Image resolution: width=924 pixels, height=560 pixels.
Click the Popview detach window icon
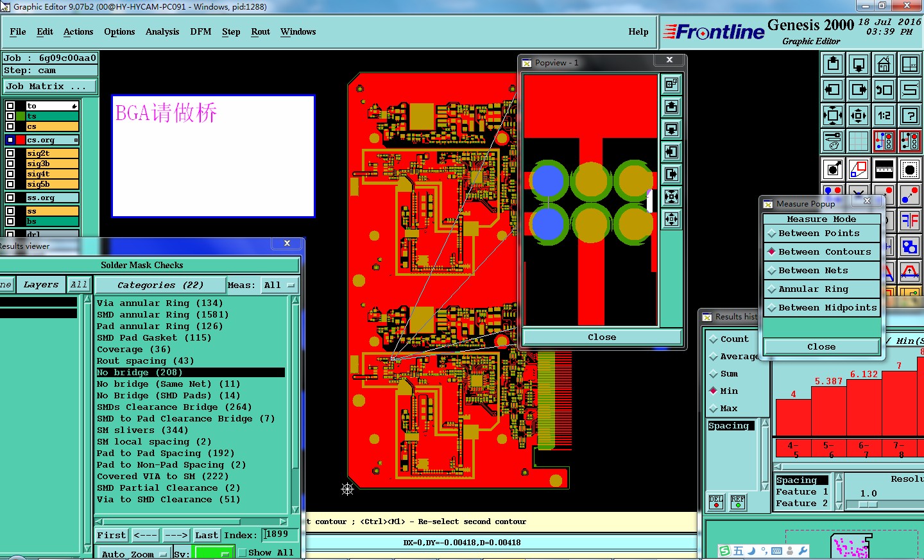tap(671, 84)
